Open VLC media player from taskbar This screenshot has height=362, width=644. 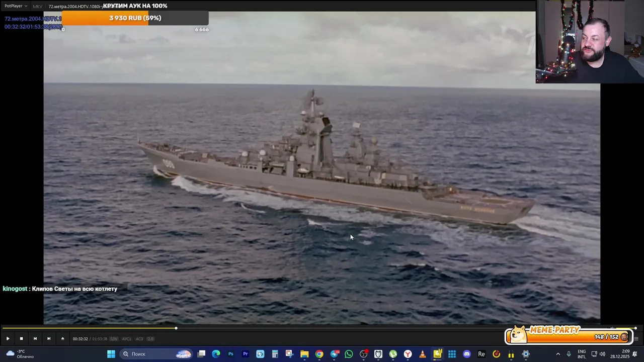pyautogui.click(x=422, y=354)
